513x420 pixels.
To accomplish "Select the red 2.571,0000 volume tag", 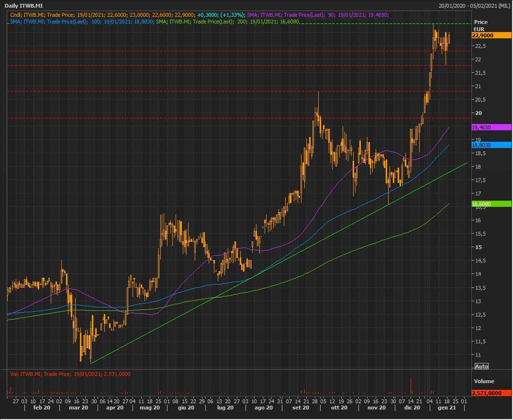I will [491, 393].
